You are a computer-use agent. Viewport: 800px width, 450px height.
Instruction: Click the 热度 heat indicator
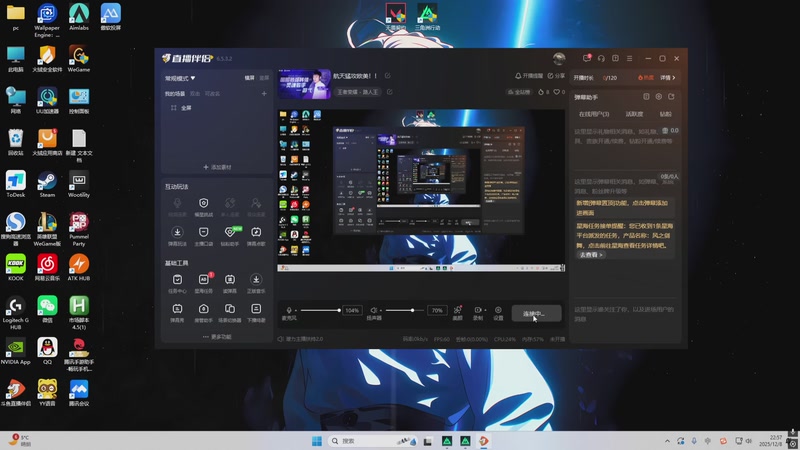click(x=645, y=78)
